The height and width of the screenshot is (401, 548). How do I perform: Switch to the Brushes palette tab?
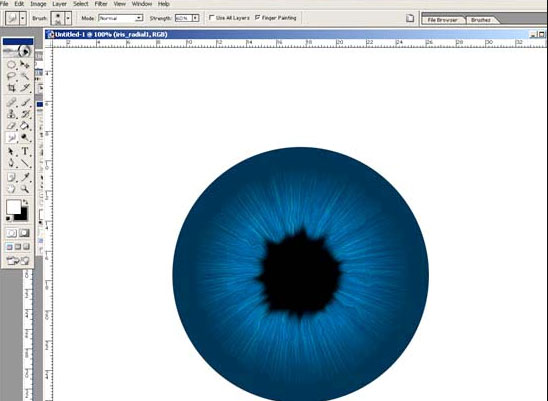point(481,20)
